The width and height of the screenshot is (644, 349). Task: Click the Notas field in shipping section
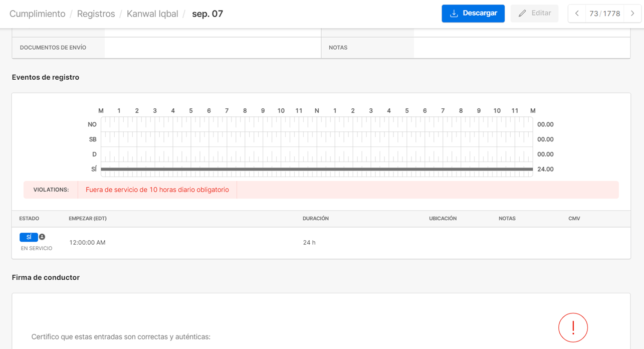tap(521, 48)
